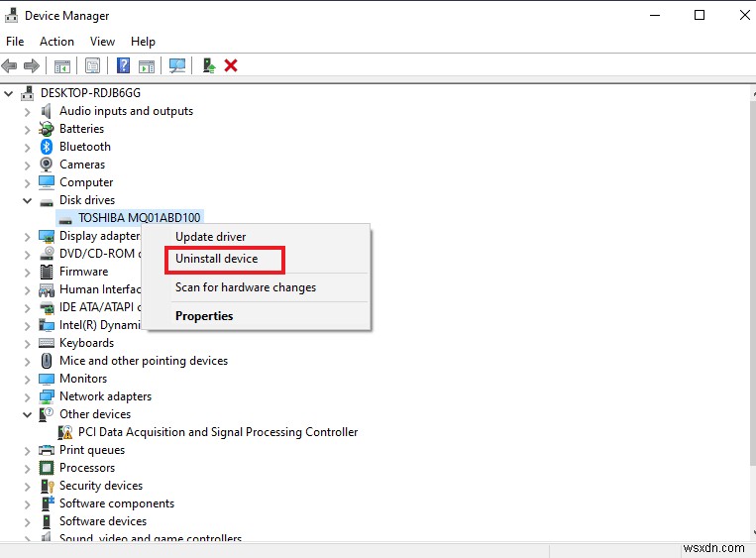Viewport: 756px width, 558px height.
Task: Click the vertical scrollbar thumb
Action: [753, 282]
